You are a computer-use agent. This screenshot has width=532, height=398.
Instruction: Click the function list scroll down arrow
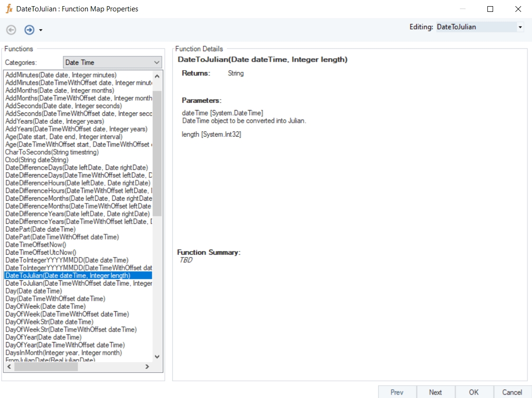157,357
